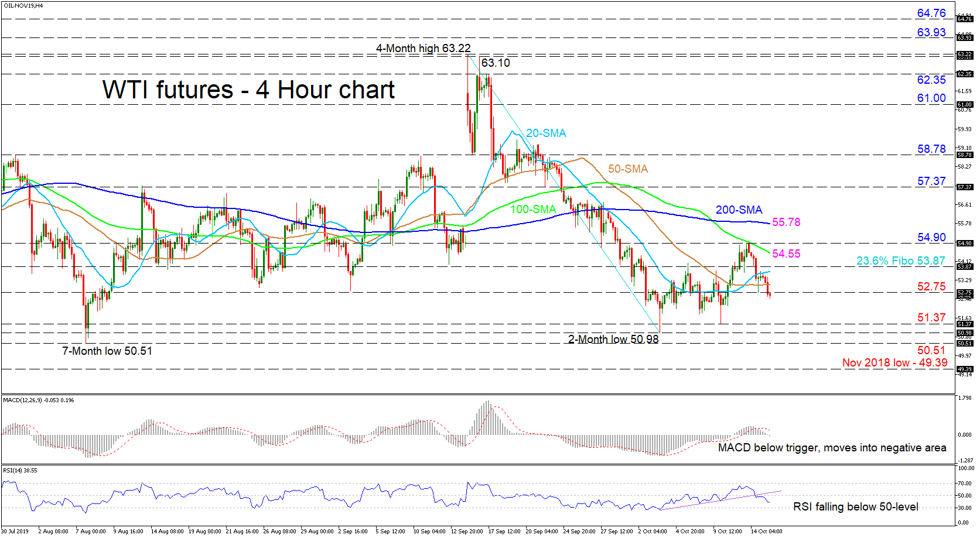Click the 63.10 price label near peak
Viewport: 980px width, 538px height.
pyautogui.click(x=496, y=63)
